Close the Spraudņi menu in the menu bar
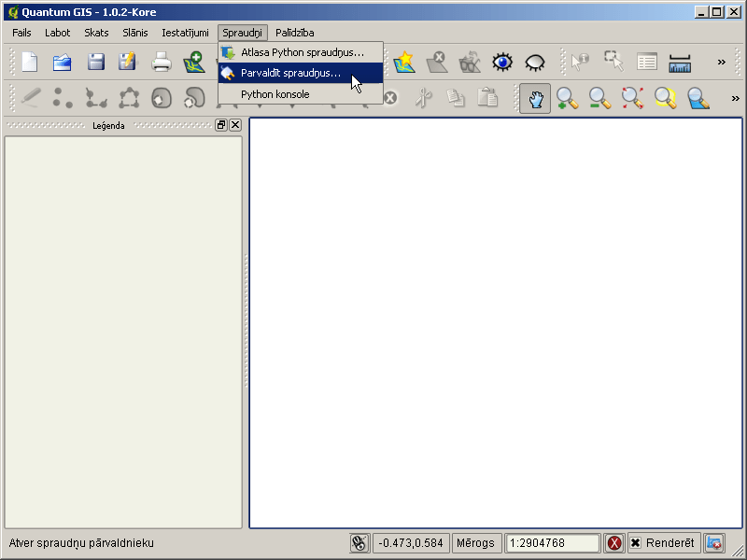Screen dimensions: 747x560 243,33
